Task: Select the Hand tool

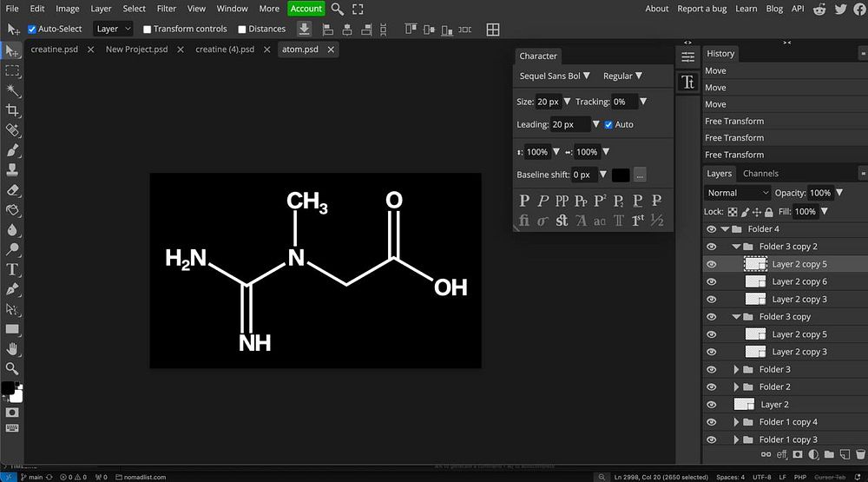Action: [x=13, y=348]
